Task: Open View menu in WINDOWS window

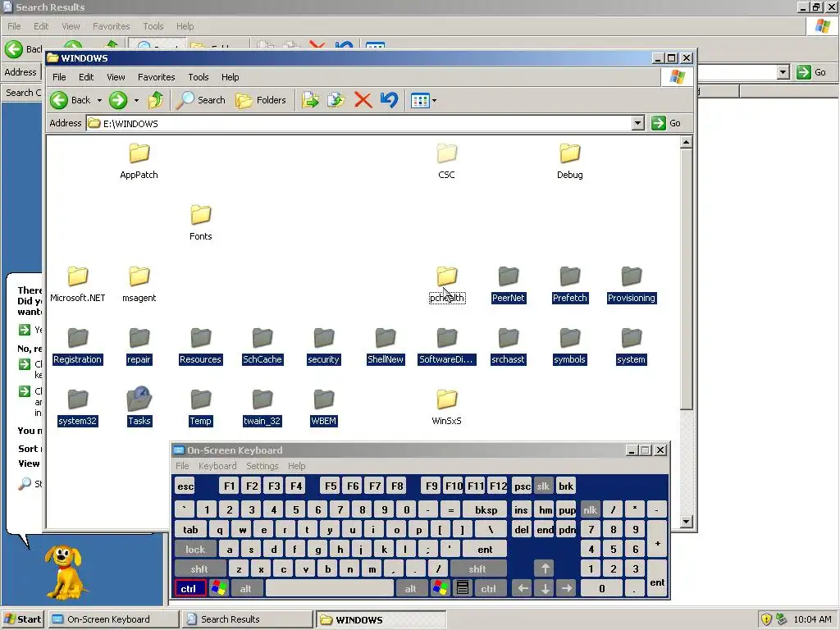Action: pyautogui.click(x=116, y=77)
